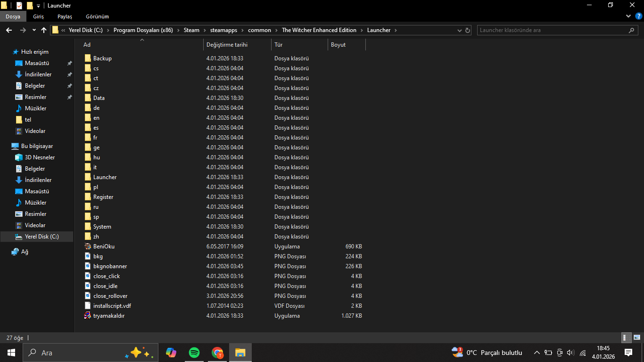
Task: Open the Giriş ribbon tab
Action: point(39,16)
